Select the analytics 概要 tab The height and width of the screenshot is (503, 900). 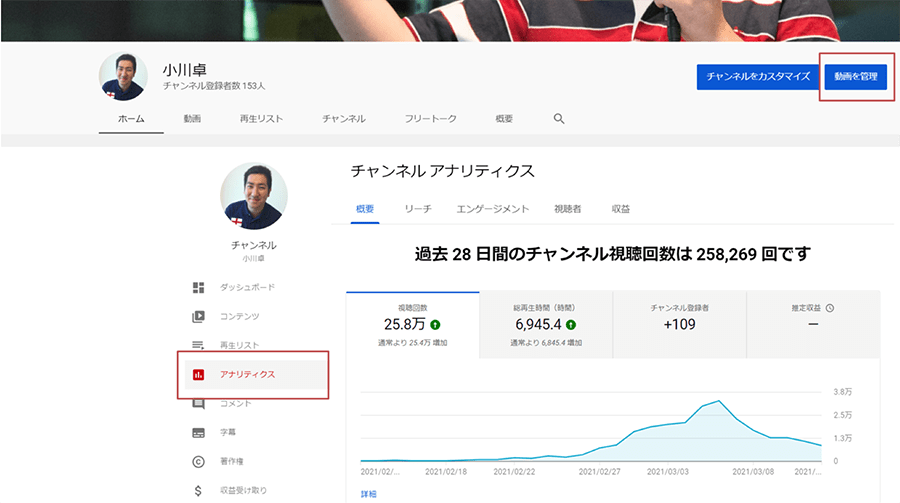[x=364, y=209]
